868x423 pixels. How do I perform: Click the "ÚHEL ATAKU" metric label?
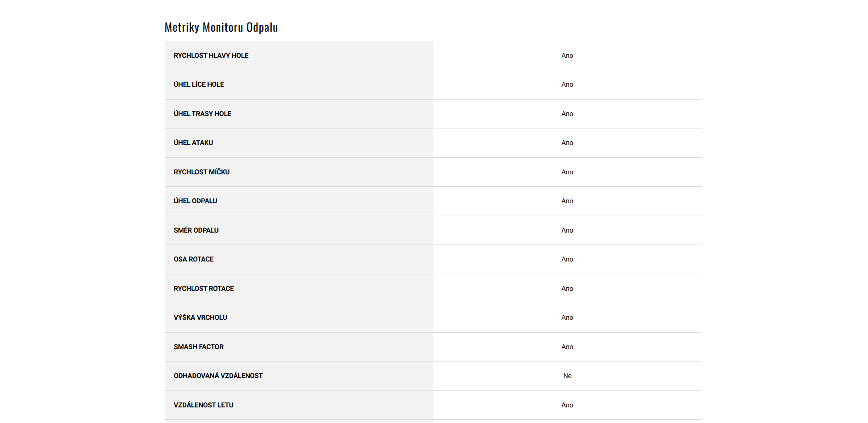pos(193,143)
